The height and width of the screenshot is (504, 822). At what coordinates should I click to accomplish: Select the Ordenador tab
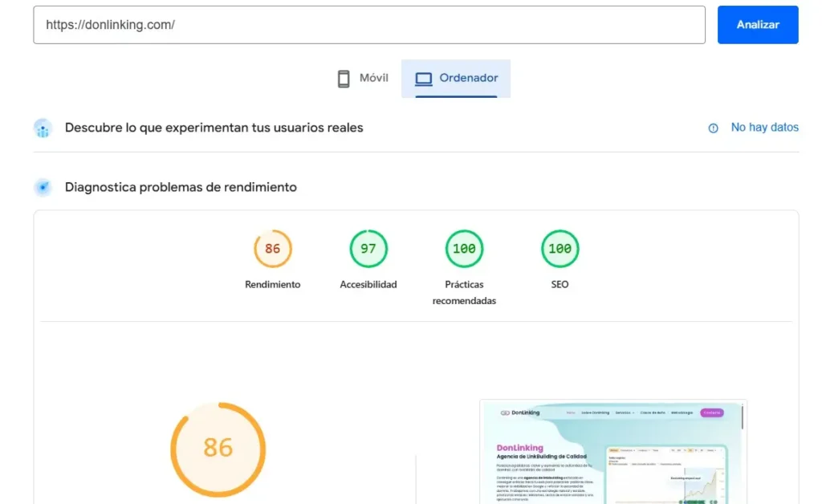coord(456,79)
